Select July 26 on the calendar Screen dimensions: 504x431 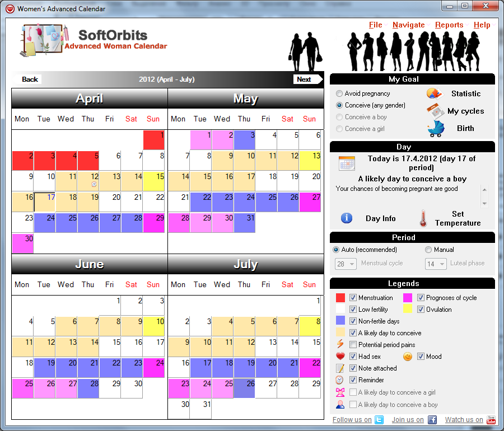tap(244, 388)
